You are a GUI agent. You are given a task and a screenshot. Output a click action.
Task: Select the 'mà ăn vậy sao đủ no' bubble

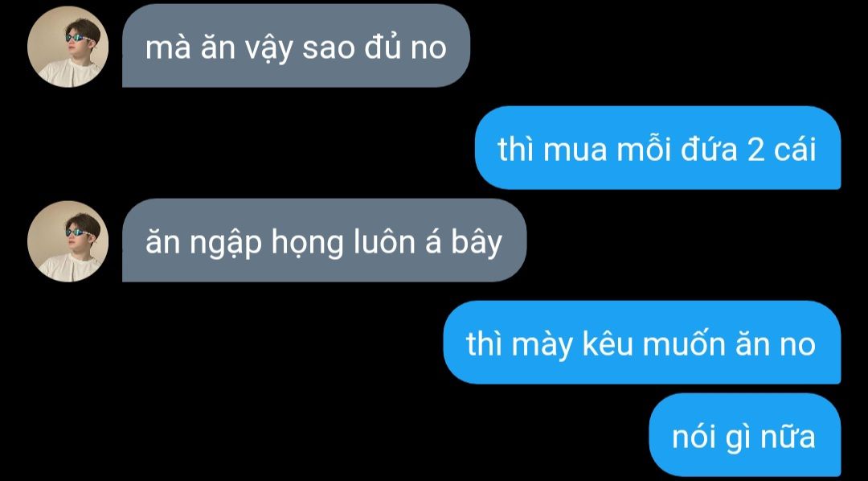click(296, 46)
